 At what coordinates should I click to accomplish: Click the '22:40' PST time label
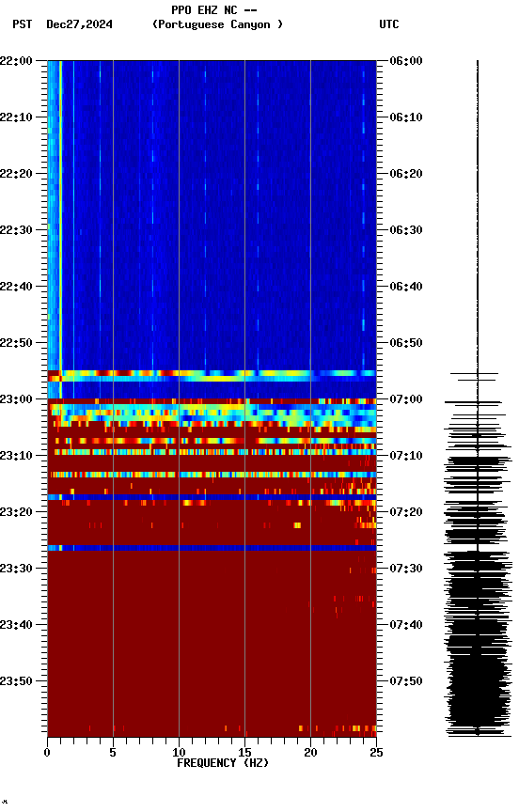(x=16, y=287)
